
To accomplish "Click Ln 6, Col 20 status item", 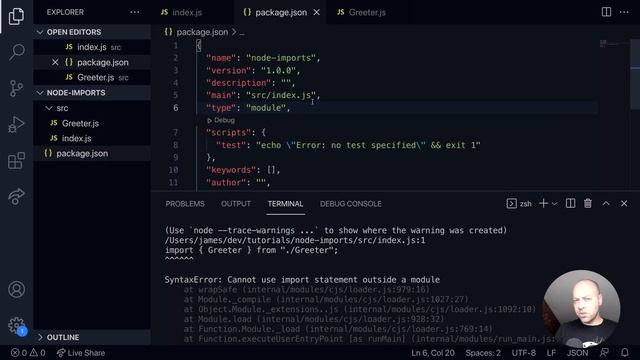I will coord(433,353).
